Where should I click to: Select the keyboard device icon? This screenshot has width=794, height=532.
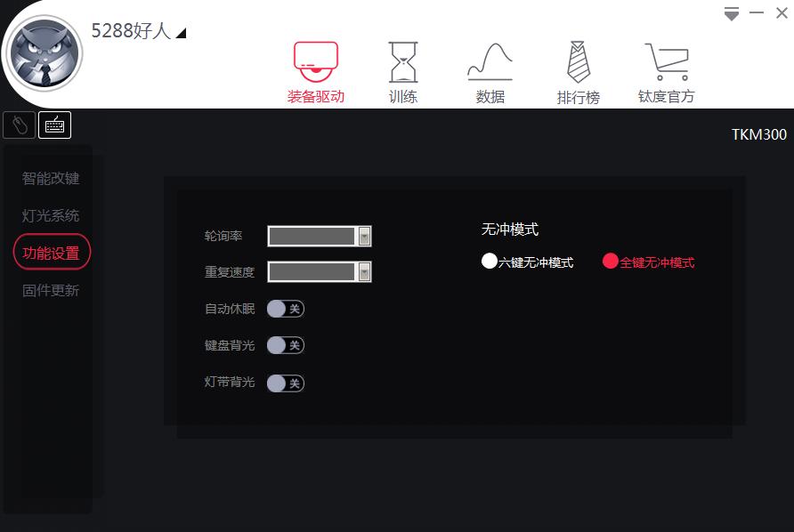click(53, 125)
